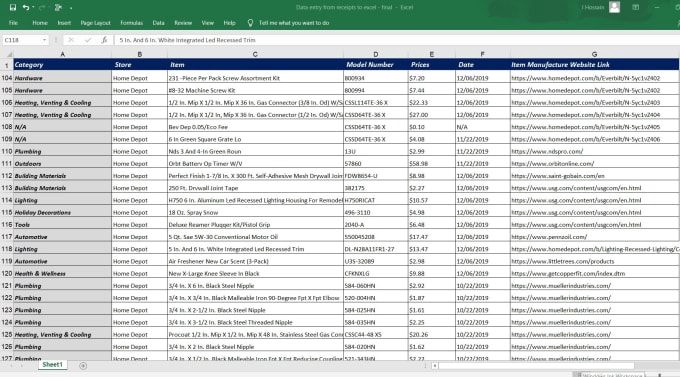The width and height of the screenshot is (680, 377).
Task: Click the Name Box showing C118
Action: [22, 40]
